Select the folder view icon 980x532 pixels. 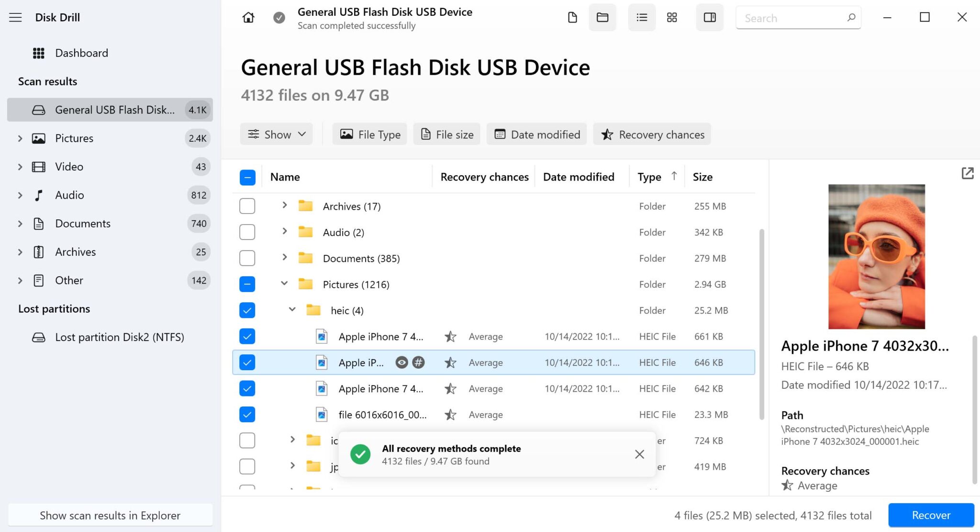[x=602, y=17]
